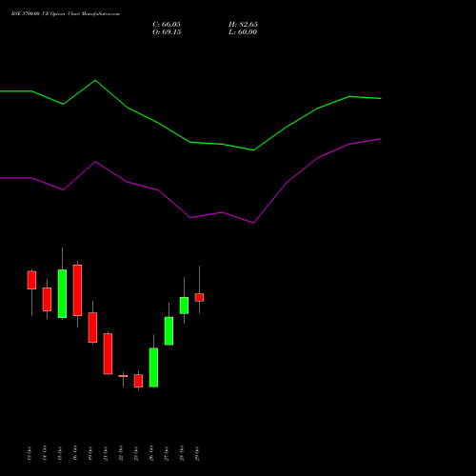Click the high value H: 82.65

[243, 25]
